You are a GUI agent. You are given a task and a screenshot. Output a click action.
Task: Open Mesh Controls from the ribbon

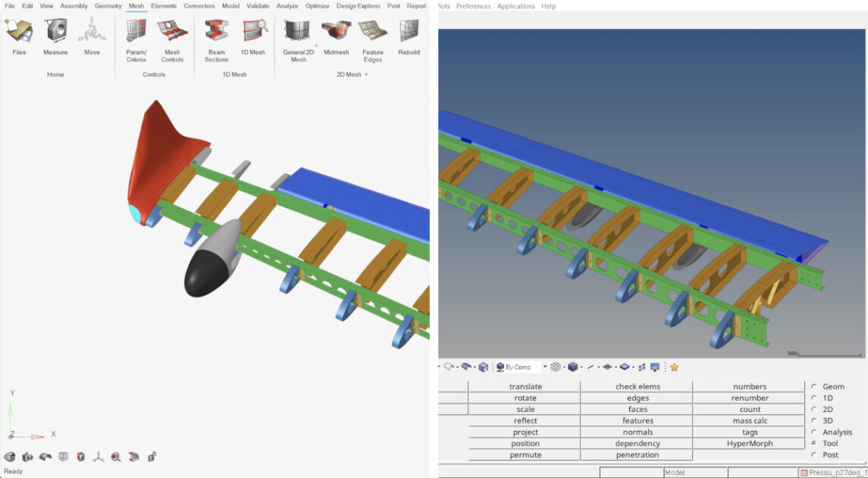172,32
